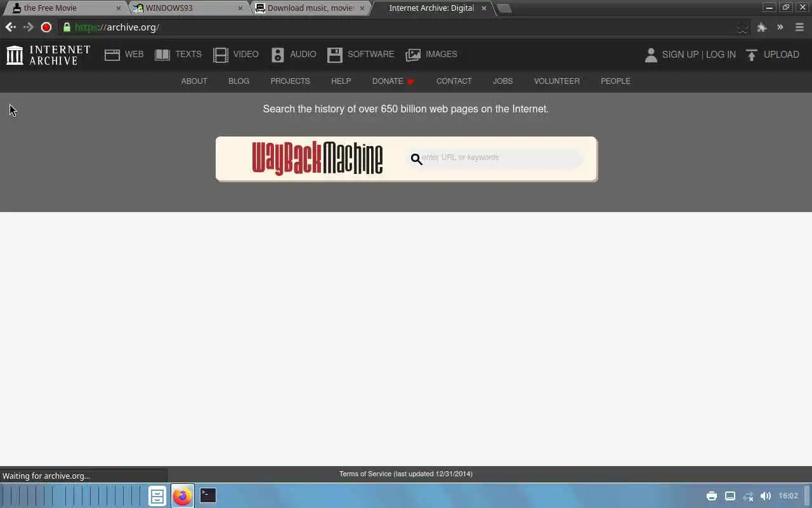Click the Upload arrow icon

pos(752,55)
